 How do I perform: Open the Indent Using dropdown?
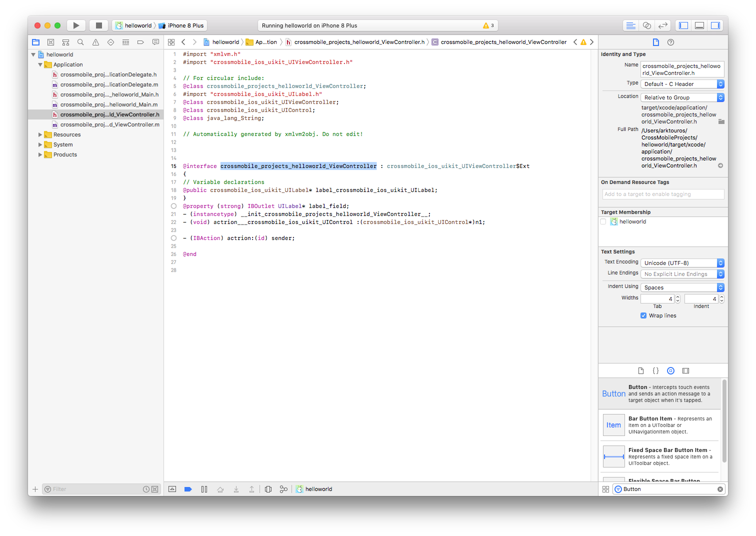[682, 287]
